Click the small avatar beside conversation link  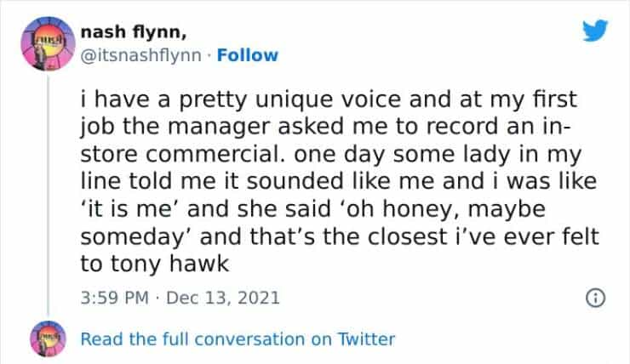point(41,338)
